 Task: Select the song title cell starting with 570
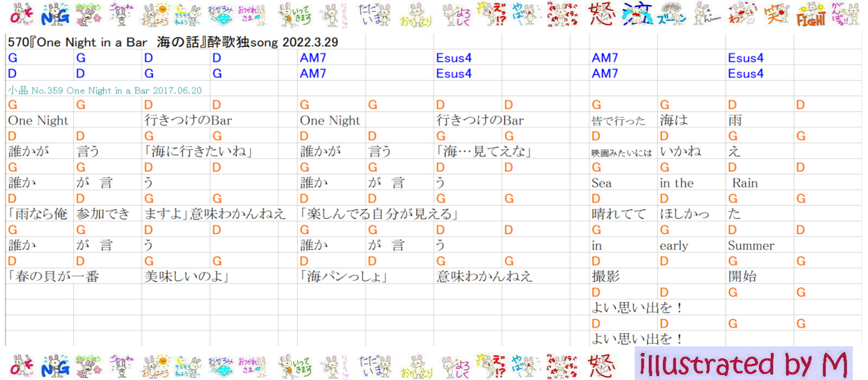coord(173,42)
